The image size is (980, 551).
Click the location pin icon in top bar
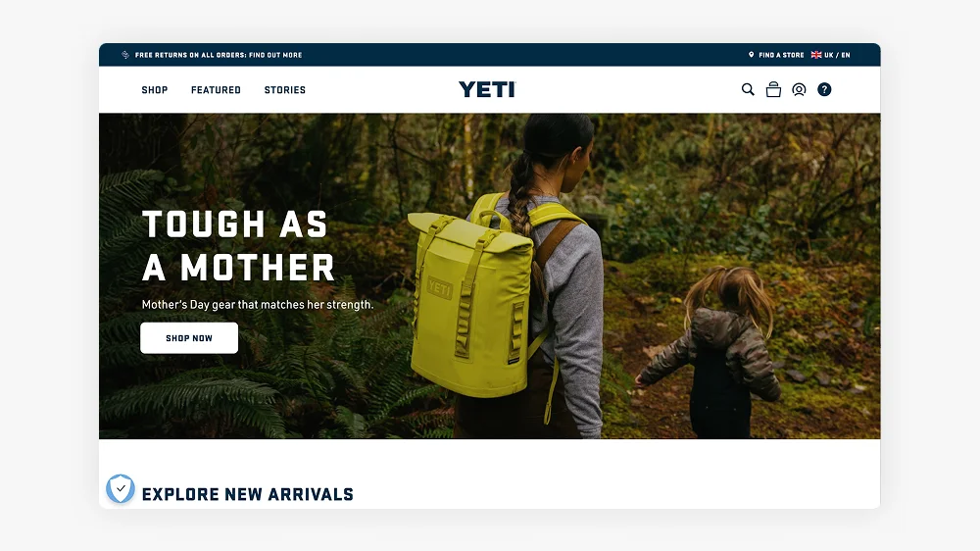tap(752, 54)
